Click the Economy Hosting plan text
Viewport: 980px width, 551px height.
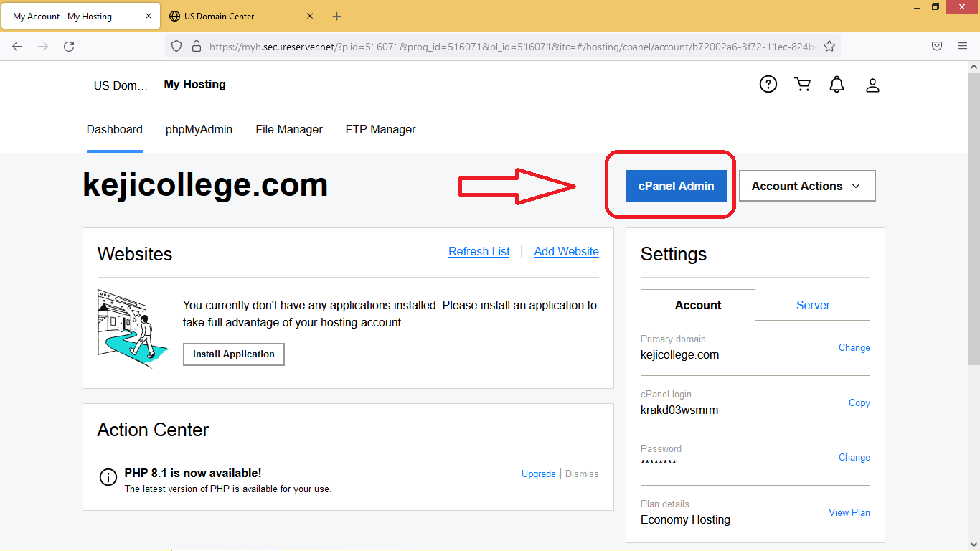coord(685,520)
